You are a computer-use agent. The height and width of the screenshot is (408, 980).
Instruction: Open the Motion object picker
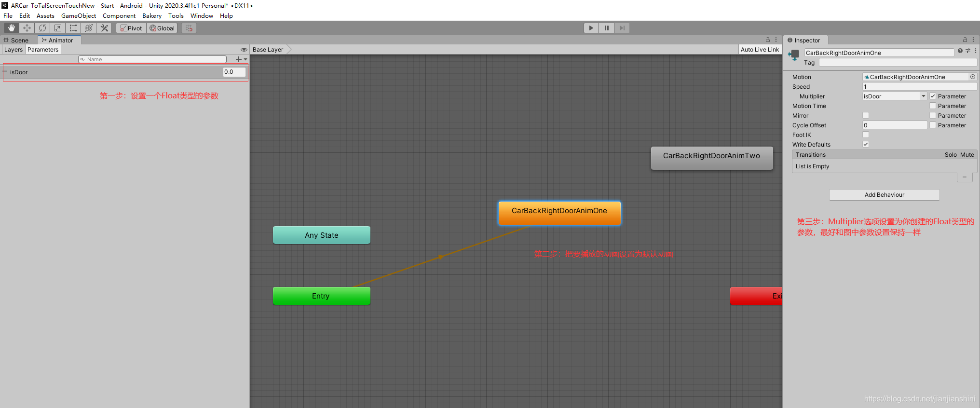pyautogui.click(x=973, y=77)
